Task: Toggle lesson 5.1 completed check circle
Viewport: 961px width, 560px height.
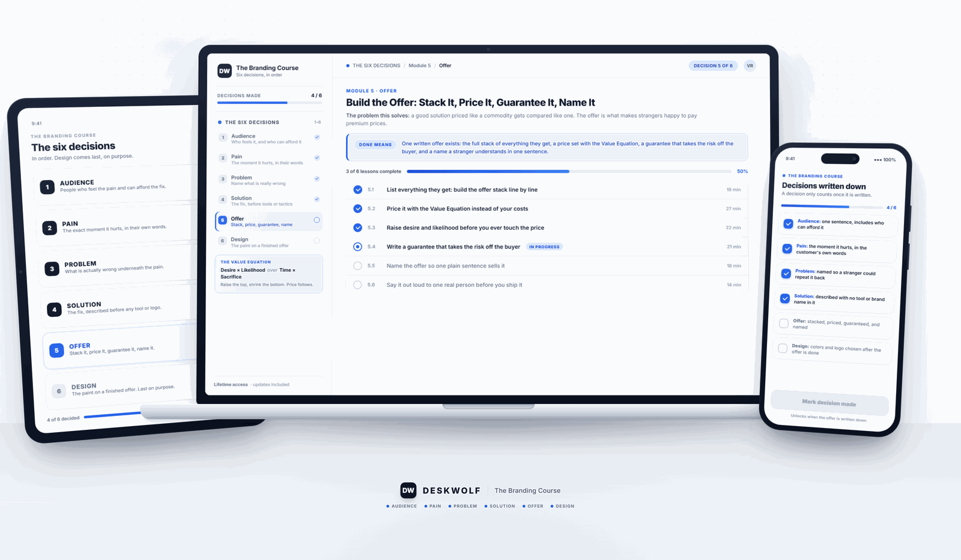Action: [358, 190]
